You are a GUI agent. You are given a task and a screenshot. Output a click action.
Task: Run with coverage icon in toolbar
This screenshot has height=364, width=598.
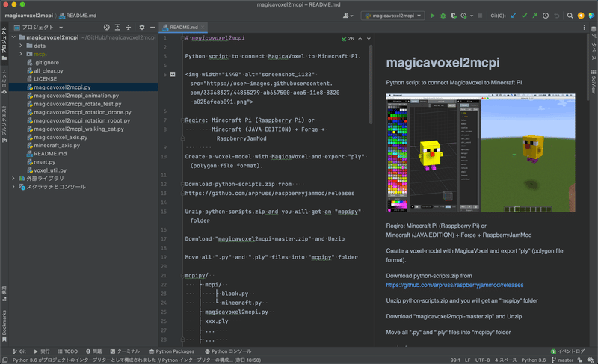click(x=454, y=16)
